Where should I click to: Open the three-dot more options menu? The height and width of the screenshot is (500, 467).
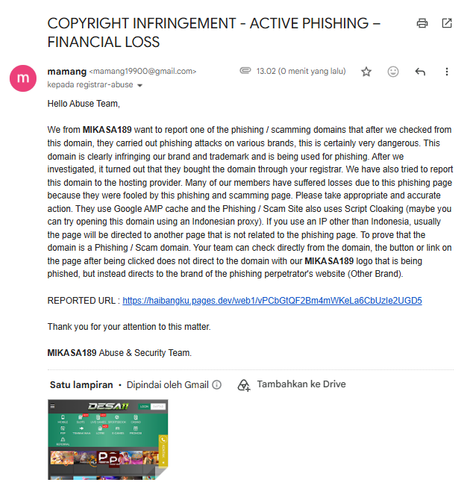click(447, 72)
